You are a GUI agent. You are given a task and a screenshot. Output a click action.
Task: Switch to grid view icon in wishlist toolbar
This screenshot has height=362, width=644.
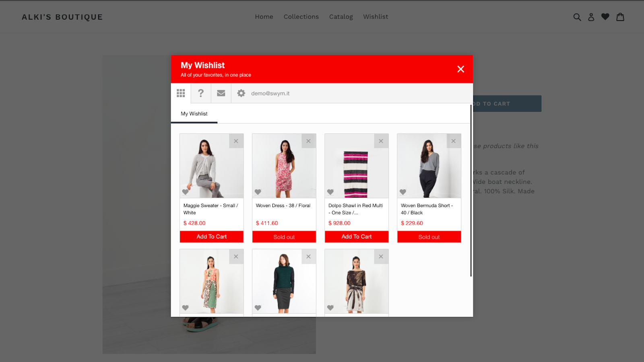click(x=181, y=93)
